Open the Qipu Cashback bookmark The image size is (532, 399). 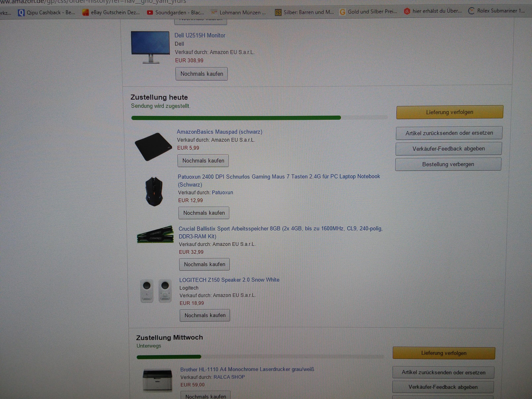click(47, 13)
